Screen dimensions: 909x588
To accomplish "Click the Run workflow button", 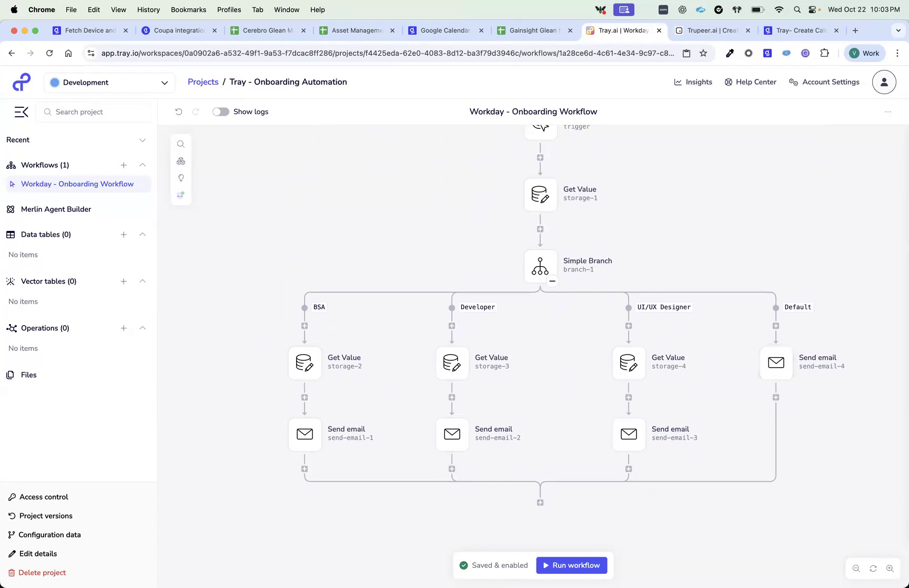I will pos(572,565).
